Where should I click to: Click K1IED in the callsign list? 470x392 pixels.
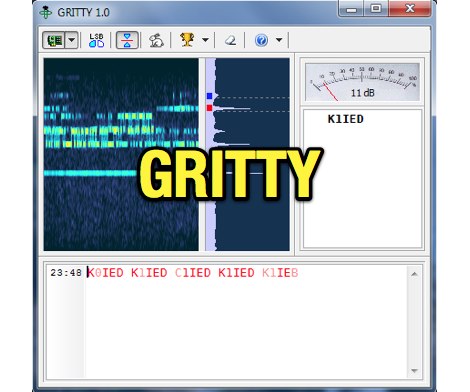pos(345,119)
